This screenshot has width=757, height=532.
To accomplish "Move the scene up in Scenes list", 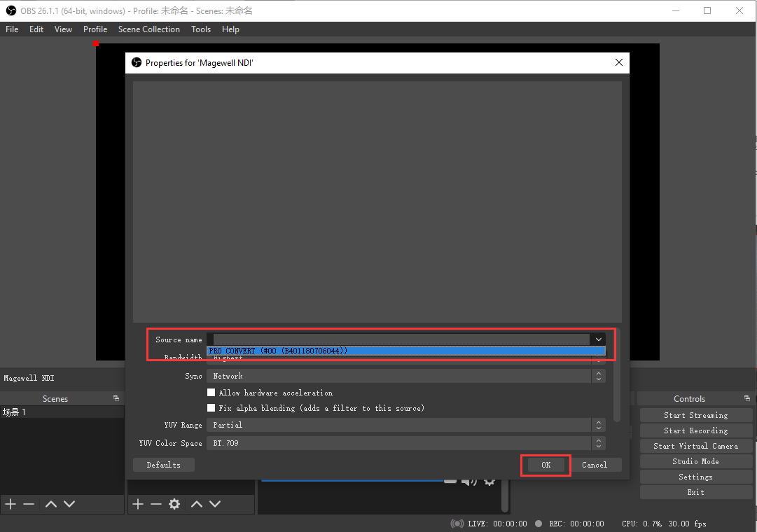I will tap(51, 504).
